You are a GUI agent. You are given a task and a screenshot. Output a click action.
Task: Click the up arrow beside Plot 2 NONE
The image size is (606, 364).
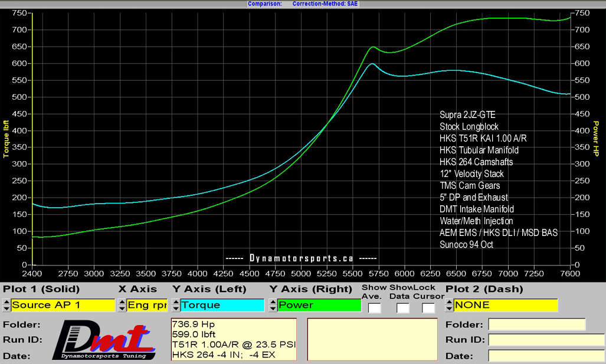tap(449, 302)
